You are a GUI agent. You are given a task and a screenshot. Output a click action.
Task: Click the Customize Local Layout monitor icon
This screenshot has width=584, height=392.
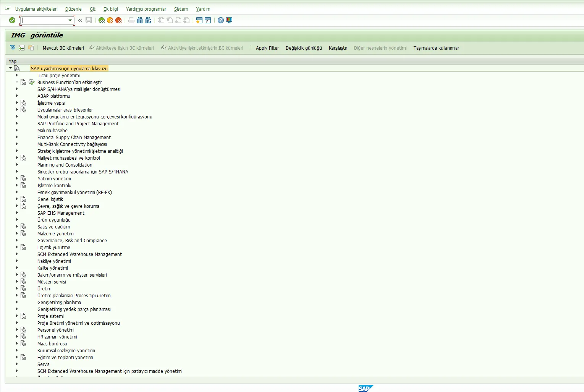229,20
